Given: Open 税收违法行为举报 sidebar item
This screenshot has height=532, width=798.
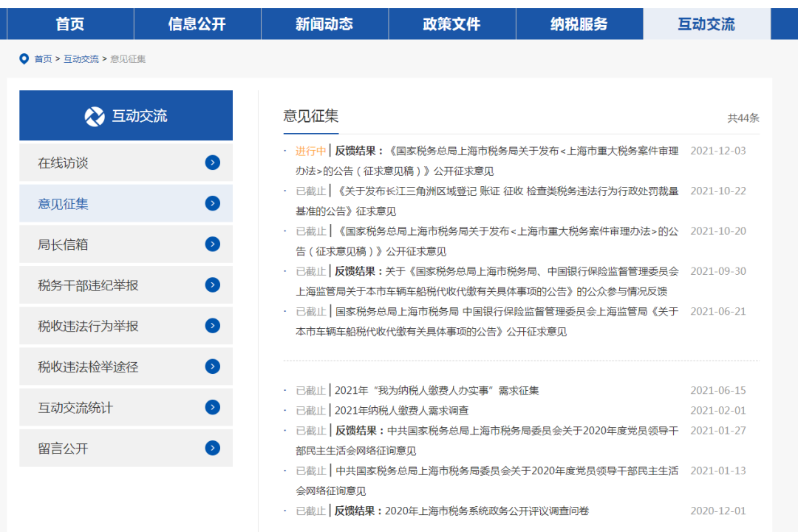Looking at the screenshot, I should (126, 326).
